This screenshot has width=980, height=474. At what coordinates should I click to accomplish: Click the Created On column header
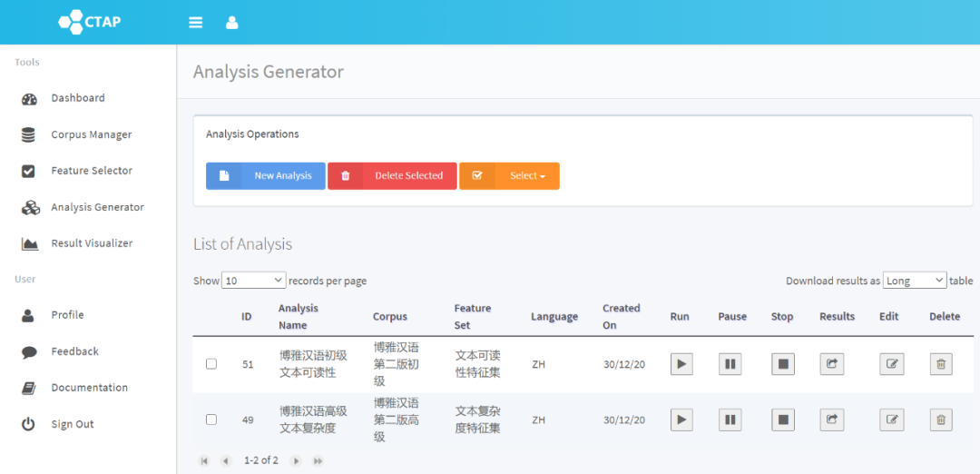(622, 316)
